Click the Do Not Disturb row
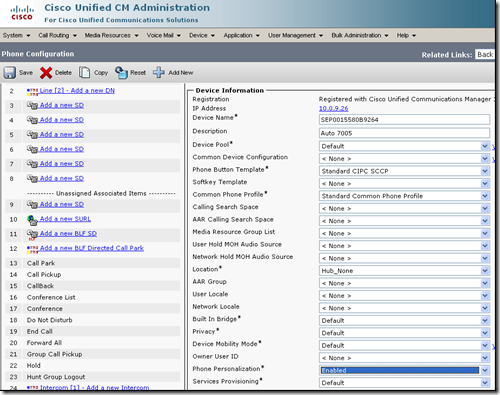This screenshot has height=395, width=500. (93, 320)
